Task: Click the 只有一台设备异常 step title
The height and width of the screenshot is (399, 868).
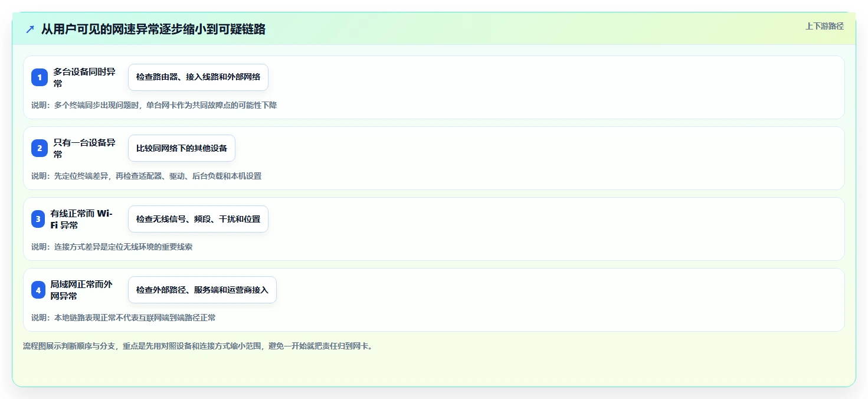Action: point(84,148)
